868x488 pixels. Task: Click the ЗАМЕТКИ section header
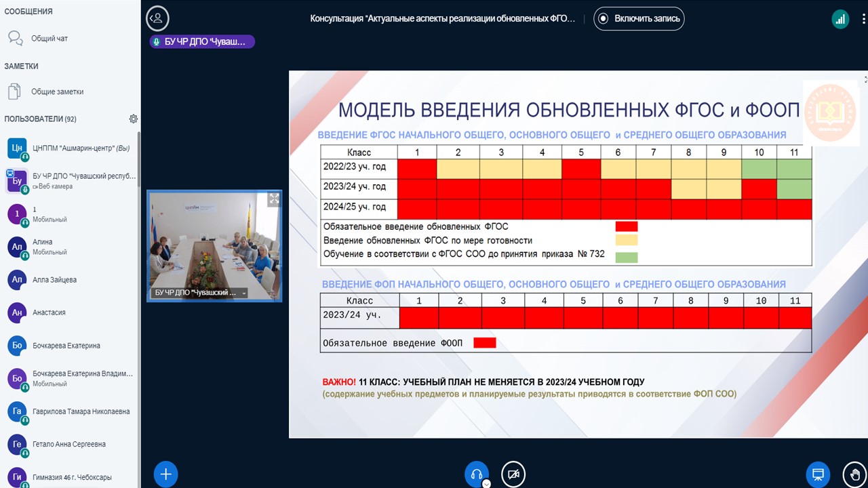(x=22, y=66)
